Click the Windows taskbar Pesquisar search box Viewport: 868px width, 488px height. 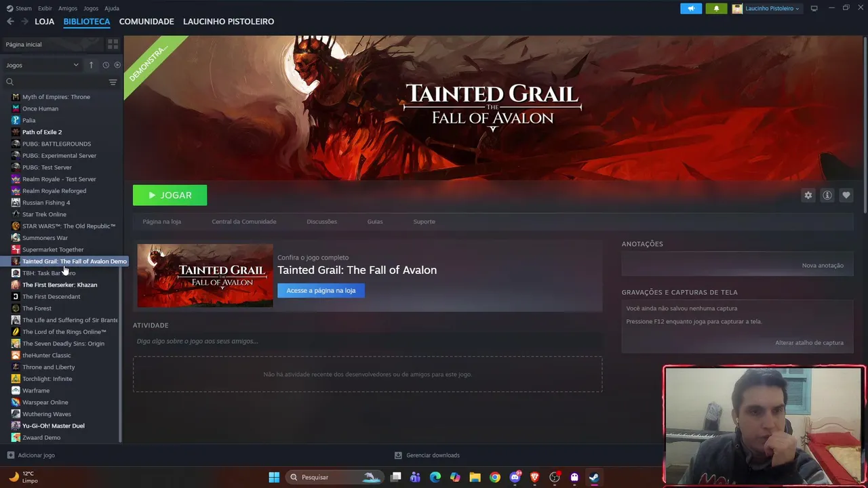pos(334,477)
